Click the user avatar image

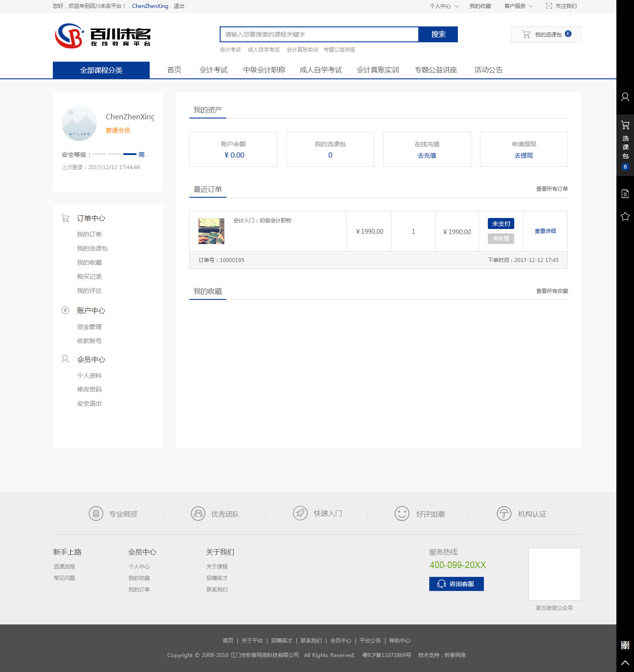(79, 123)
